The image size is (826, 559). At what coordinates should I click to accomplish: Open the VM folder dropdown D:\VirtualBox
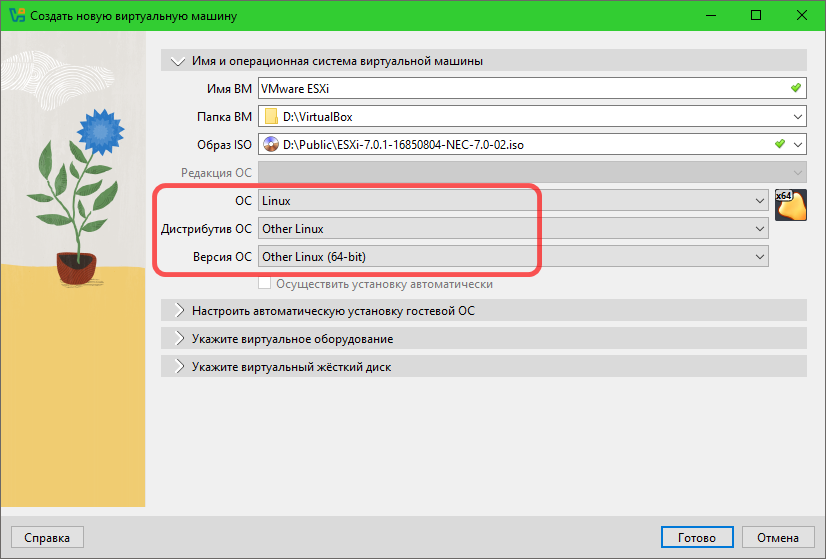pyautogui.click(x=797, y=117)
